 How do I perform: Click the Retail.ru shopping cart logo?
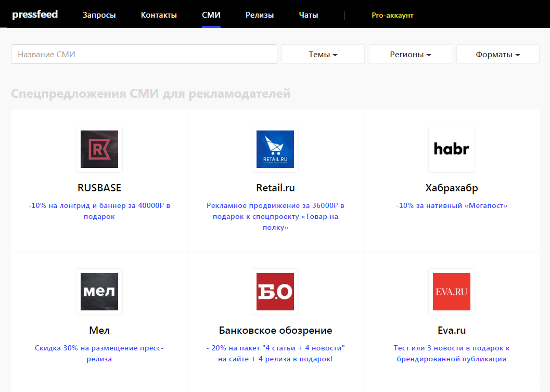275,149
